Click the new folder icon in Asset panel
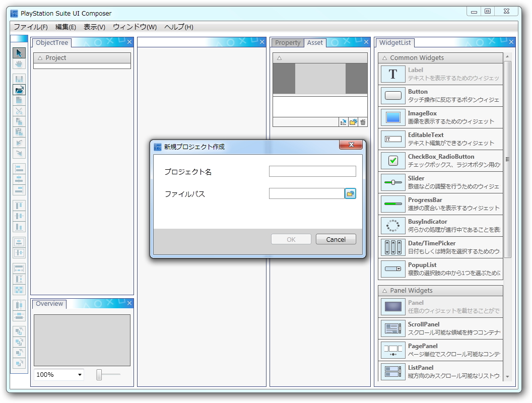This screenshot has height=403, width=532. (353, 122)
